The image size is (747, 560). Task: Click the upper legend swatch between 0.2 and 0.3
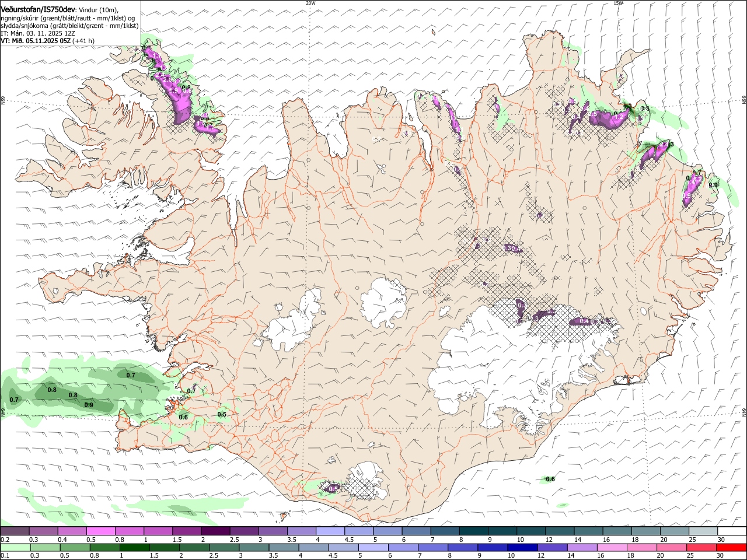point(15,531)
